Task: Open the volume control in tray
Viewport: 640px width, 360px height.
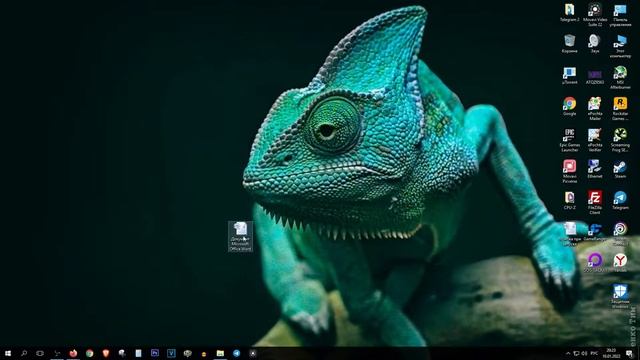Action: click(584, 353)
